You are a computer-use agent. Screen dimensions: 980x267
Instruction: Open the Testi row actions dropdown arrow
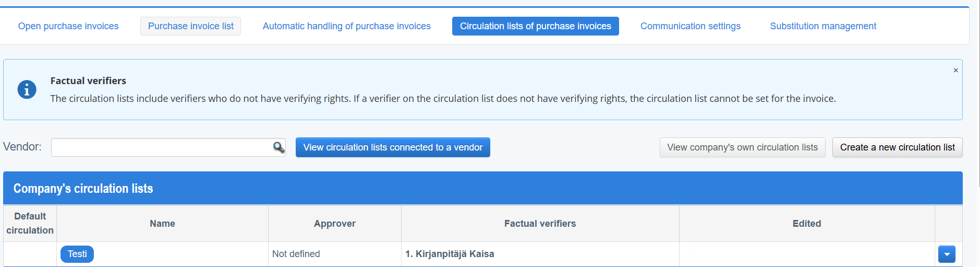(946, 254)
